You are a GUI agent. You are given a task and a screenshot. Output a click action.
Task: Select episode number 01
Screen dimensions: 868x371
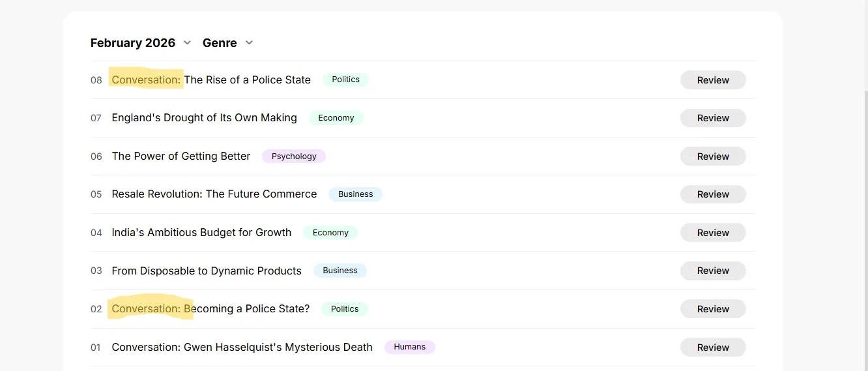pos(96,348)
